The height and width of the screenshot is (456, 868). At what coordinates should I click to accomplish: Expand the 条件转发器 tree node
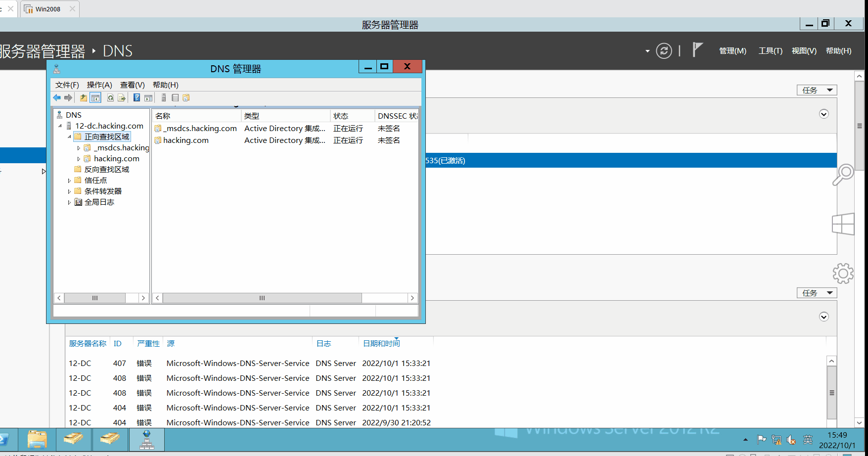pos(69,191)
